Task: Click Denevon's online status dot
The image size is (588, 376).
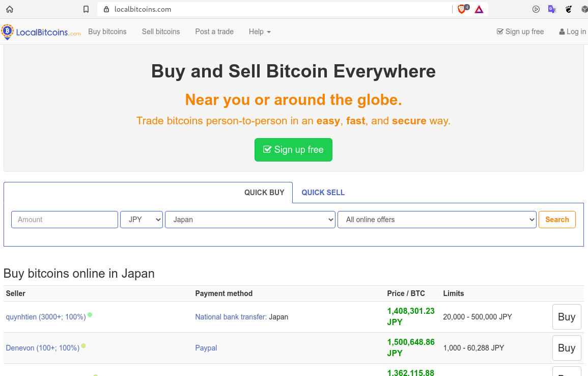Action: [83, 345]
